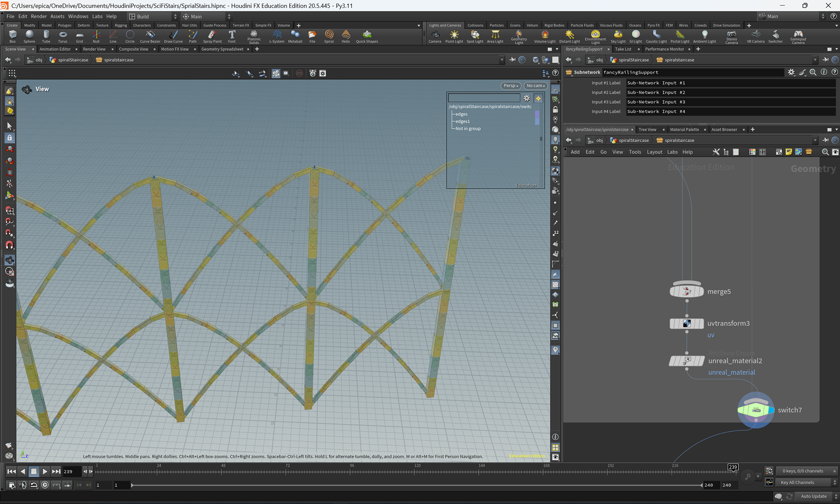Click the edges1 group color swatch
This screenshot has width=840, height=504.
tap(537, 122)
